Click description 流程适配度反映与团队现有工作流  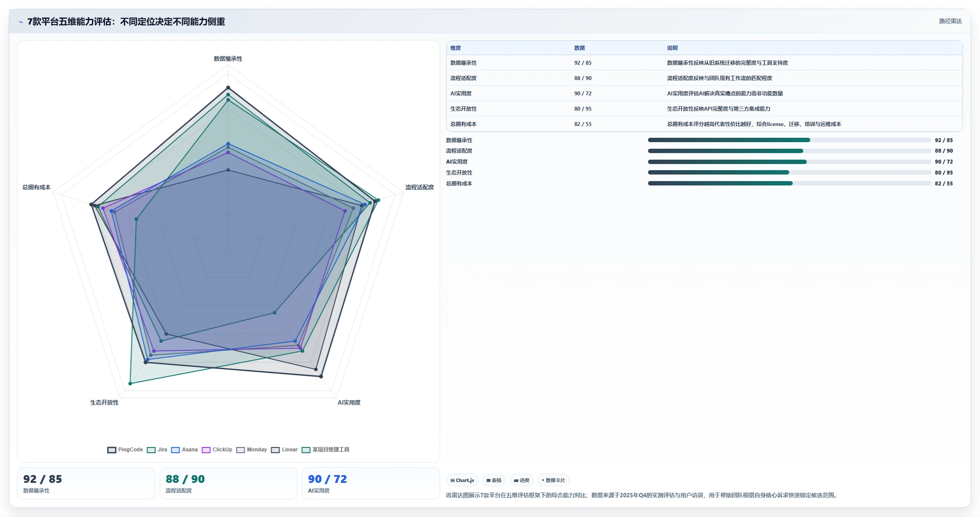tap(719, 78)
